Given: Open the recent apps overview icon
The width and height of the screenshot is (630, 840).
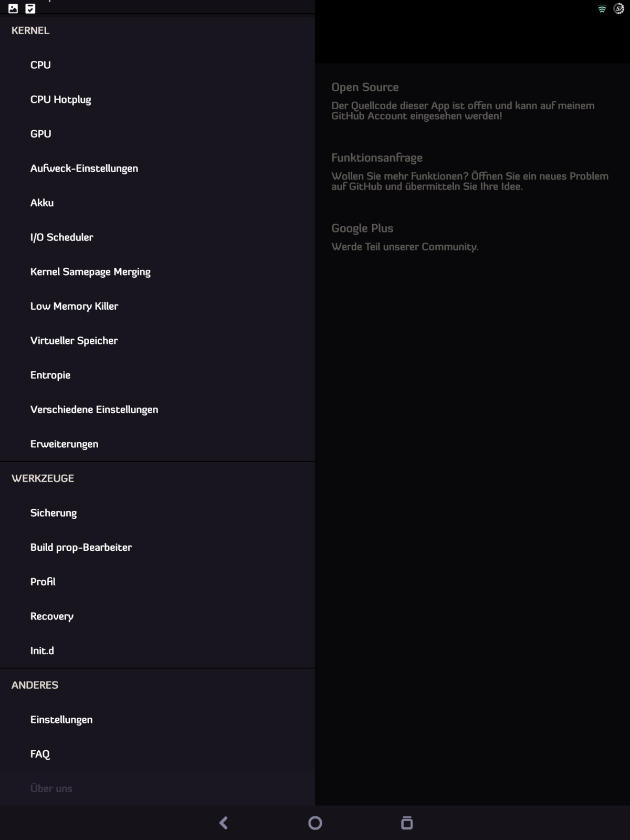Looking at the screenshot, I should click(x=407, y=823).
